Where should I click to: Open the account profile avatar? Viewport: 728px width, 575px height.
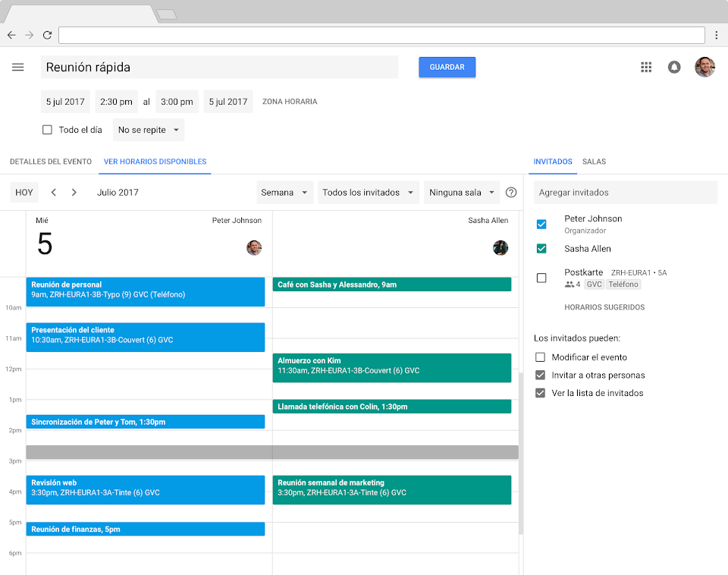[x=704, y=68]
